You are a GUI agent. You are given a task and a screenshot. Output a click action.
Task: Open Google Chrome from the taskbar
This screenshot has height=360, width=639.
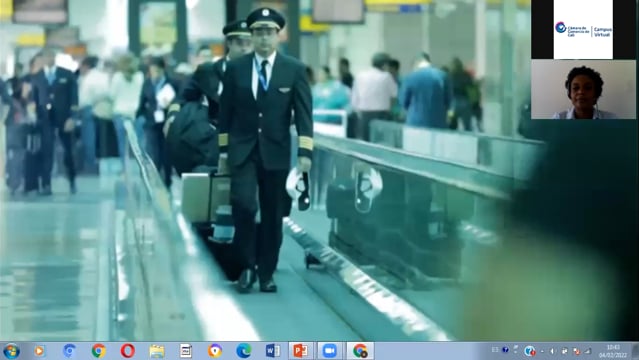[98, 351]
